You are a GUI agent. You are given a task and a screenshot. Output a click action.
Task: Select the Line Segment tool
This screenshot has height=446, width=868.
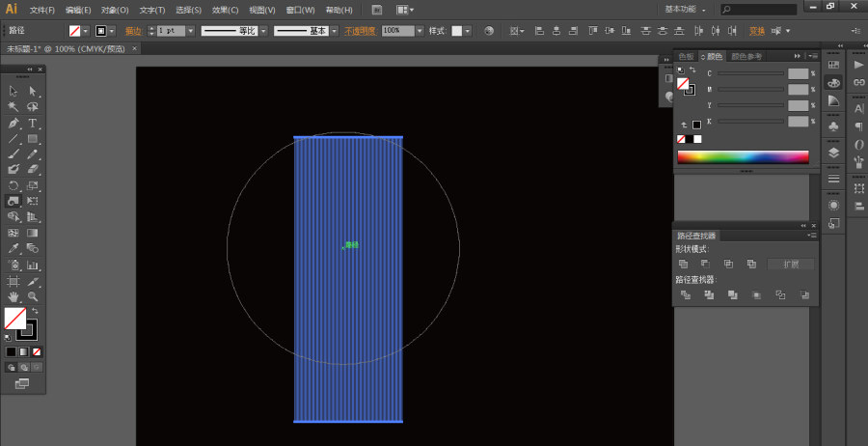point(14,138)
